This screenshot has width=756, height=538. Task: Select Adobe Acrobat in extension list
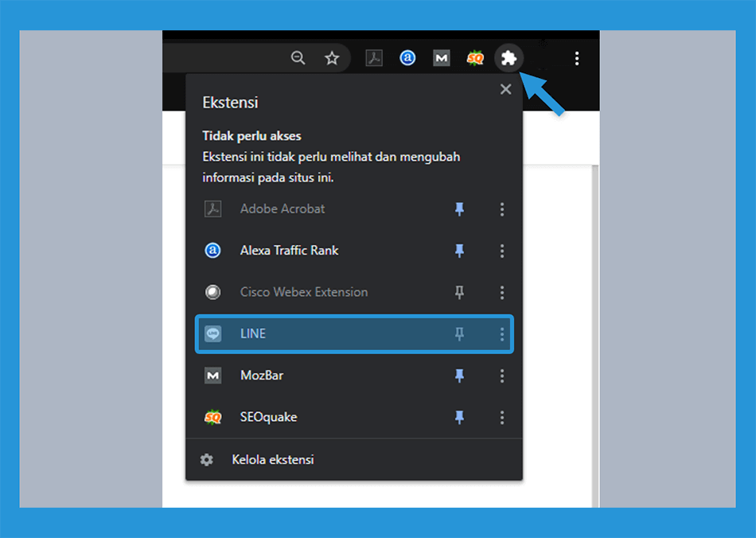[283, 209]
